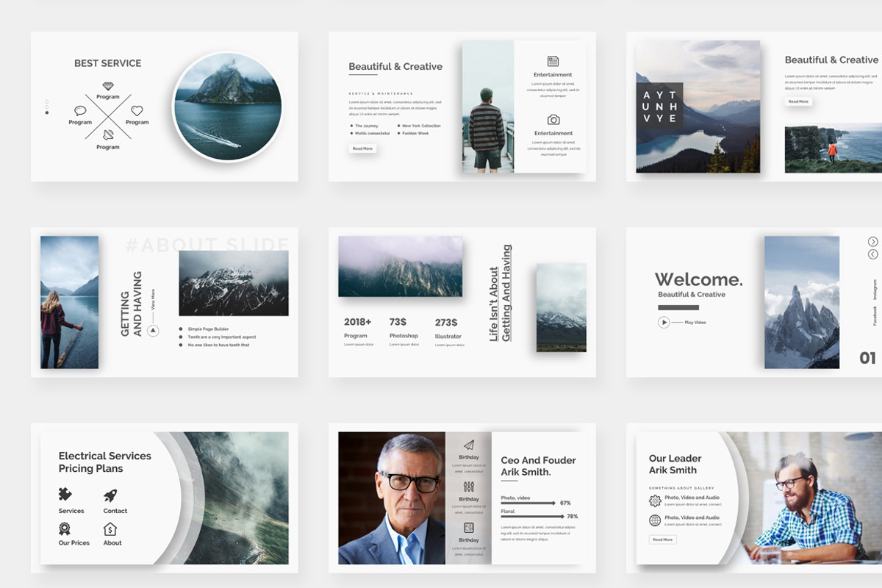Click the heart Program icon

[x=137, y=111]
